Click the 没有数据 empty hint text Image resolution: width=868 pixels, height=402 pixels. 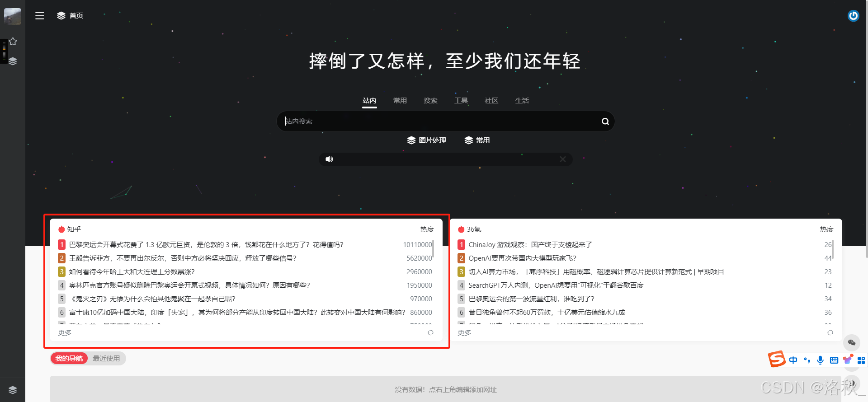(x=445, y=389)
